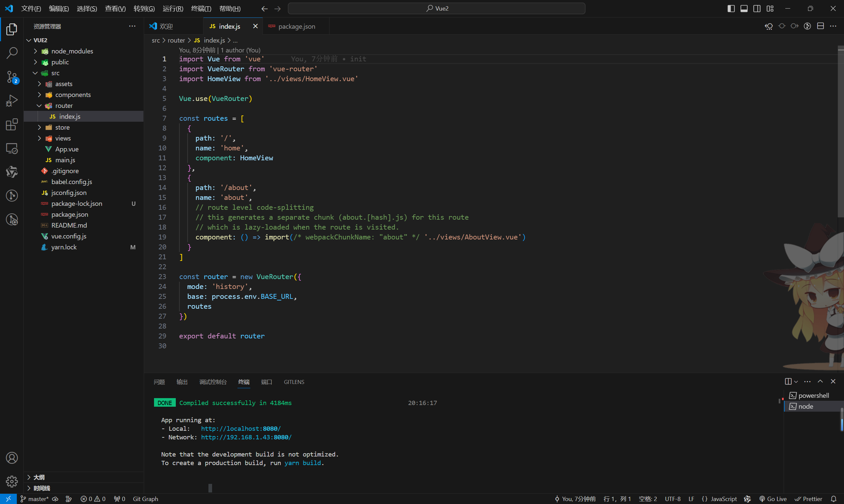This screenshot has width=844, height=504.
Task: Close the index.js editor tab
Action: coord(255,26)
